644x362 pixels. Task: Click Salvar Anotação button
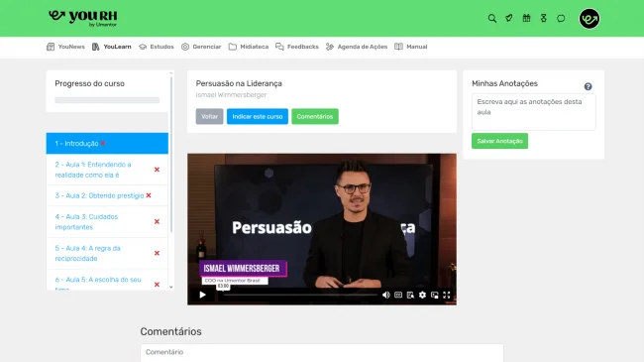[x=499, y=141]
